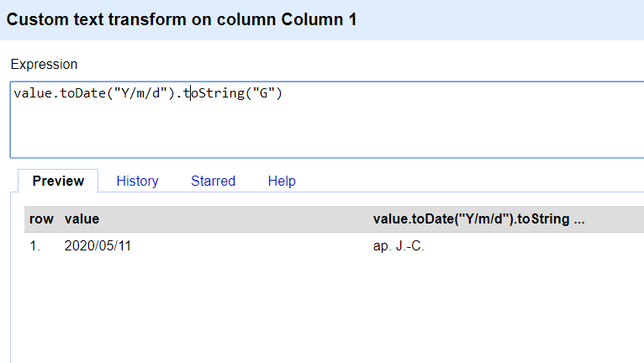Screen dimensions: 644x363
Task: Select the cell showing 2020/05/11
Action: pos(98,245)
